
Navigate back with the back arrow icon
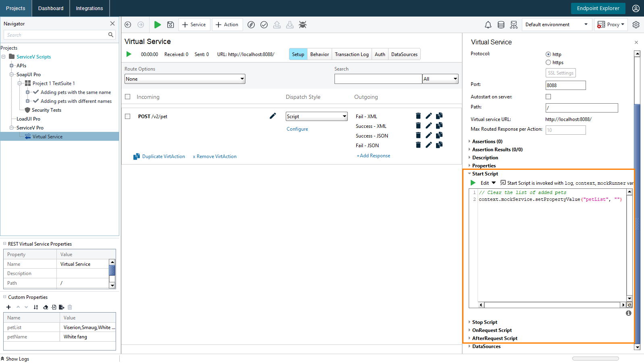coord(128,25)
